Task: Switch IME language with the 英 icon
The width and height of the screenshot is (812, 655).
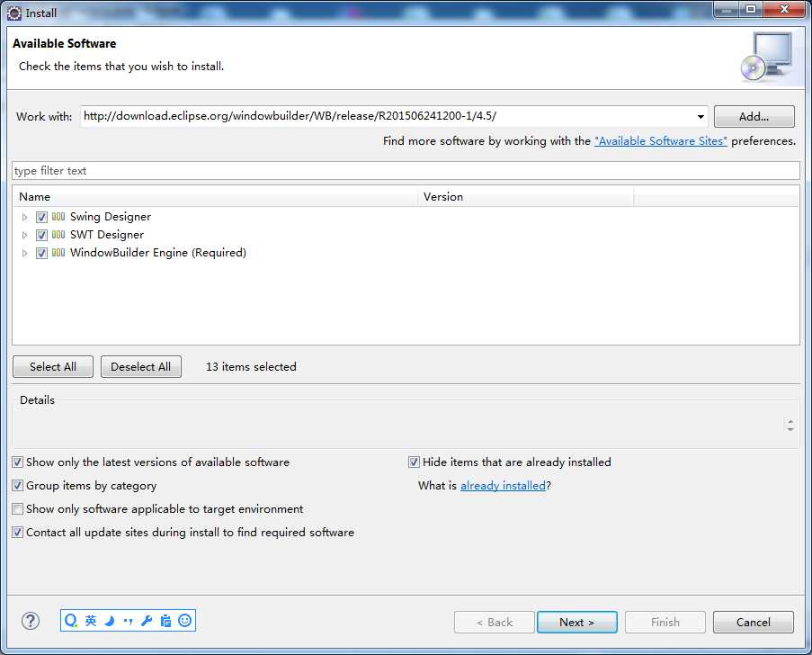Action: [91, 620]
